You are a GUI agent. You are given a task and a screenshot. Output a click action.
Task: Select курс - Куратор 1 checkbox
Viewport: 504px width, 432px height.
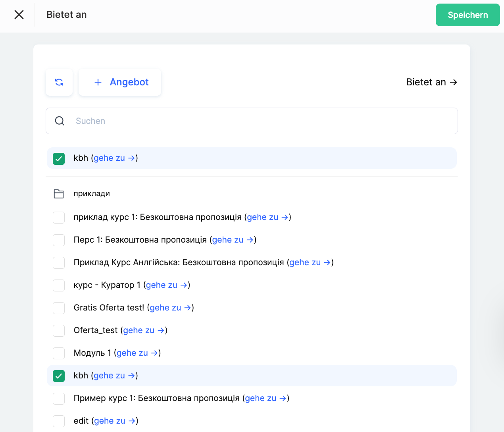pyautogui.click(x=59, y=285)
